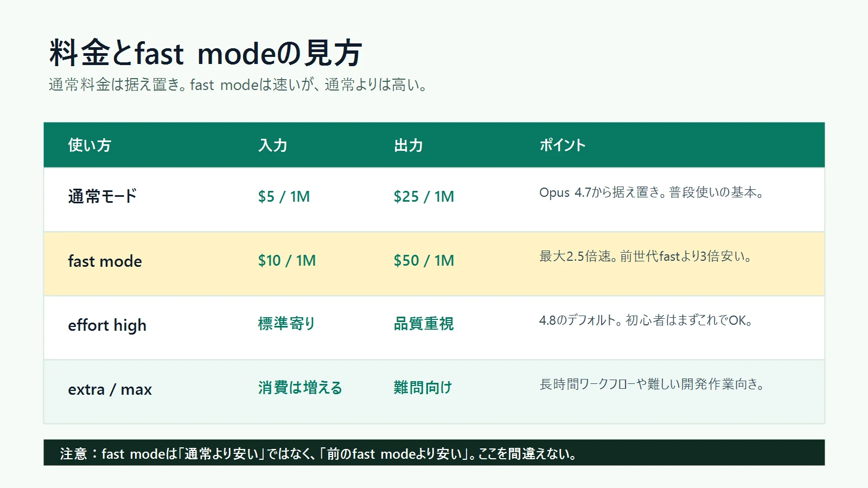868x488 pixels.
Task: Click the $5 / 1M input price
Action: tap(284, 196)
